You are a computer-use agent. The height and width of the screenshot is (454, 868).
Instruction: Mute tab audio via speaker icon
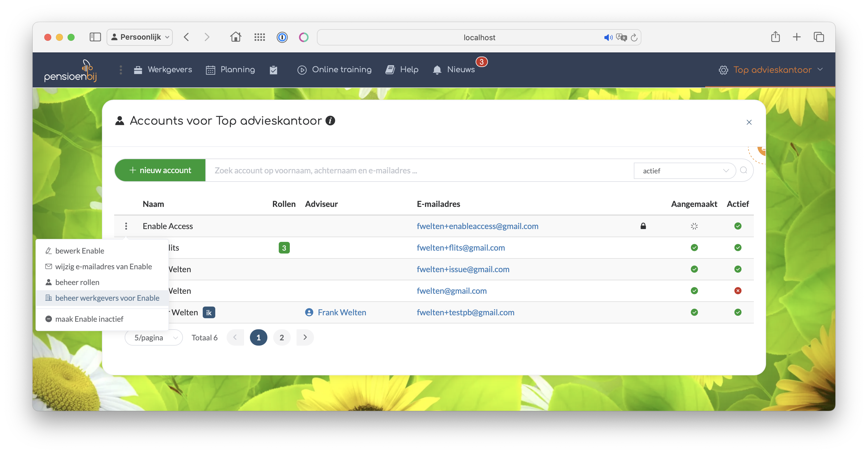click(x=608, y=37)
